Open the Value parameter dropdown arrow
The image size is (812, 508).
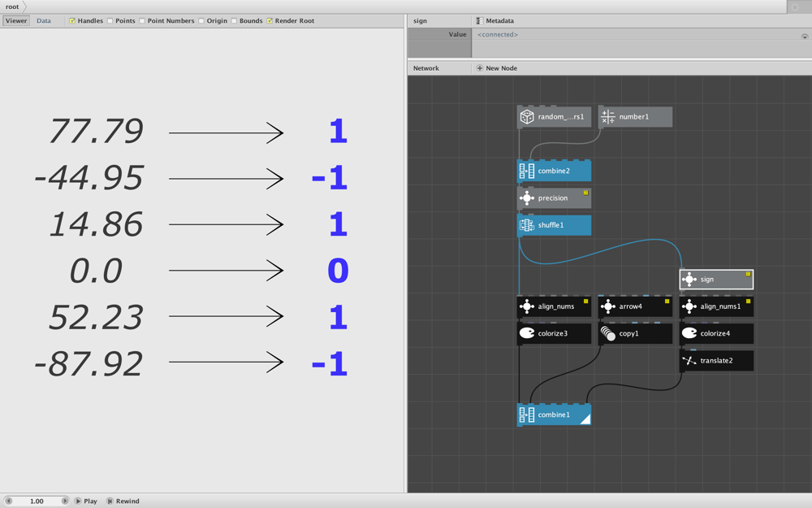[805, 37]
